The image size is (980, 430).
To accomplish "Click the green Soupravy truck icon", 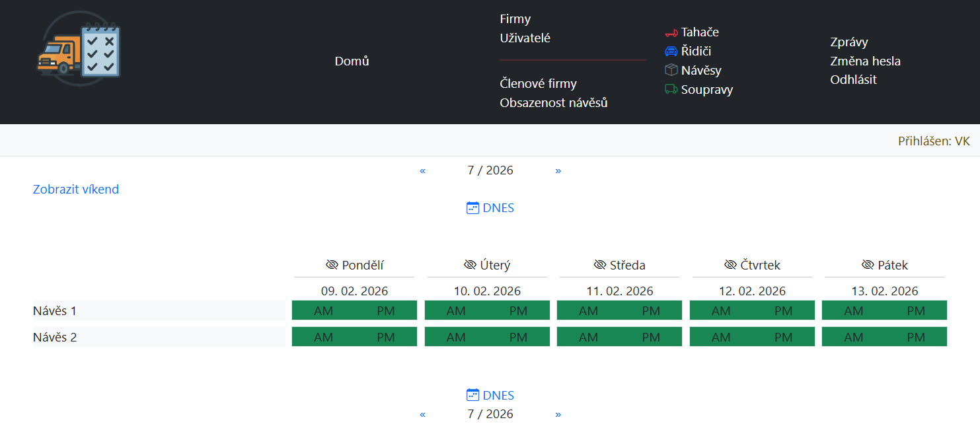I will point(671,89).
